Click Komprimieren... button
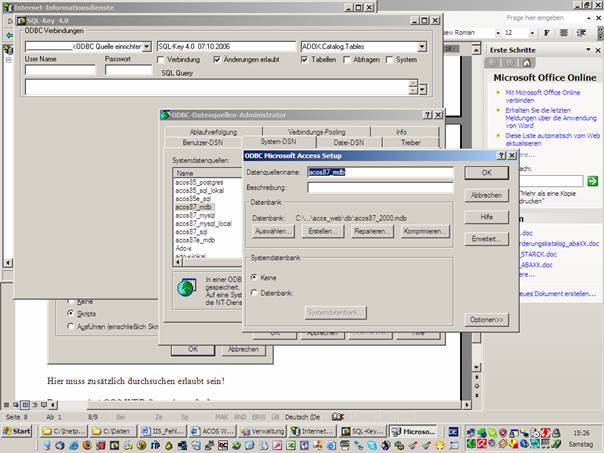Screen dimensions: 604x453 pos(425,231)
